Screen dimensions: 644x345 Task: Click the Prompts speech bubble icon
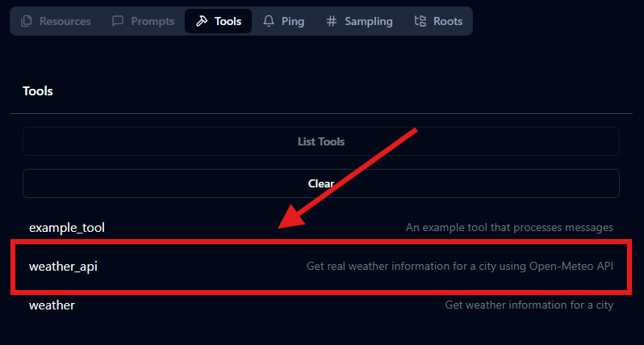tap(118, 21)
